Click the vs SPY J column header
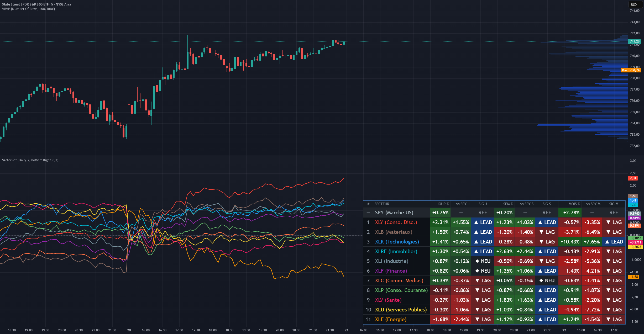This screenshot has width=644, height=334. tap(463, 204)
